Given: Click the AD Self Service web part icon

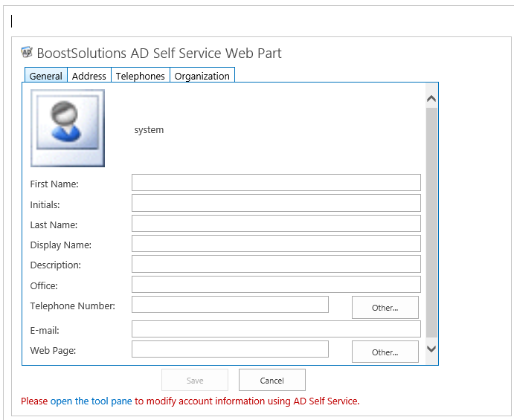Looking at the screenshot, I should point(27,52).
